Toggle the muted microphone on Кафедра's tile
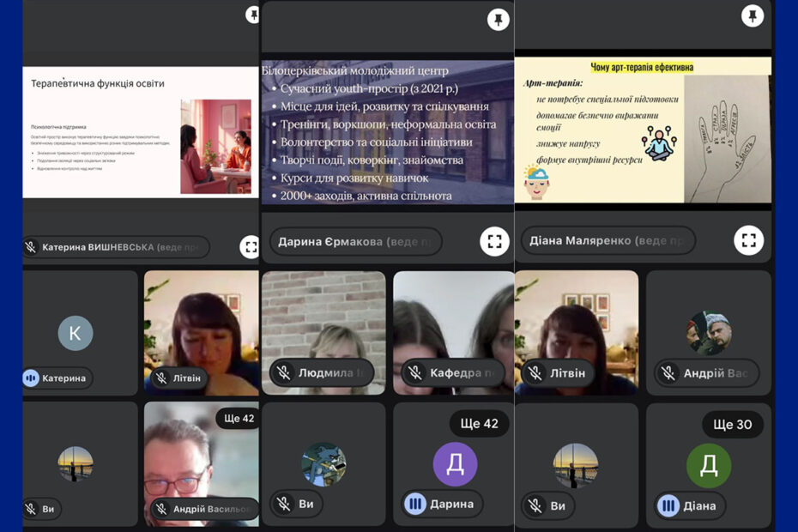The height and width of the screenshot is (532, 798). pyautogui.click(x=415, y=372)
